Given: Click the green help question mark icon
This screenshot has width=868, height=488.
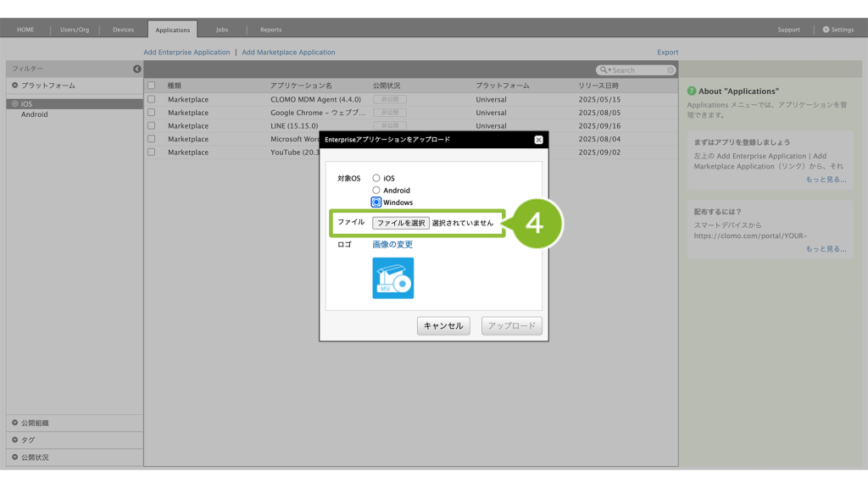Looking at the screenshot, I should [692, 91].
